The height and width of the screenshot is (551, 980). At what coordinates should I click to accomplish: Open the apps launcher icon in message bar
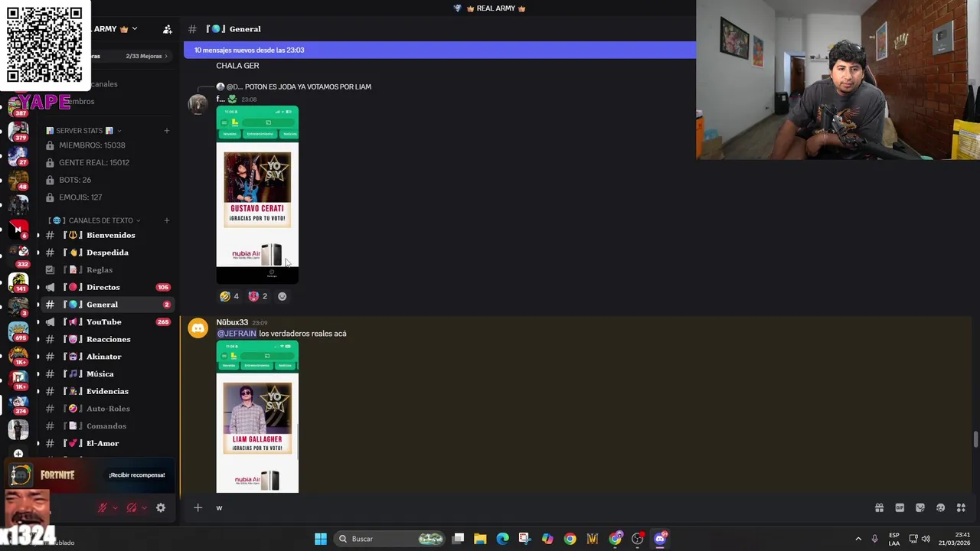tap(961, 507)
